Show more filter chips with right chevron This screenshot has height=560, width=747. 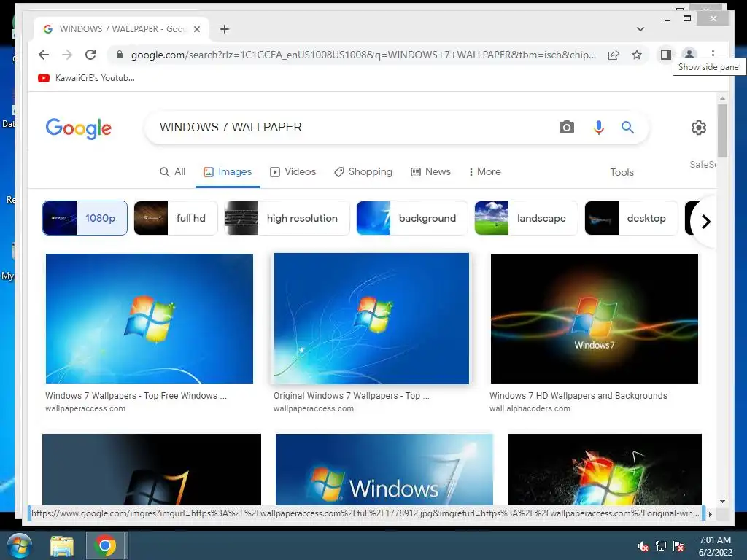[x=705, y=222]
